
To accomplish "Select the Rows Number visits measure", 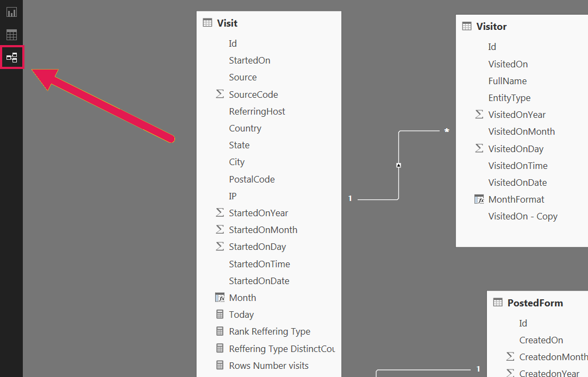I will 269,366.
